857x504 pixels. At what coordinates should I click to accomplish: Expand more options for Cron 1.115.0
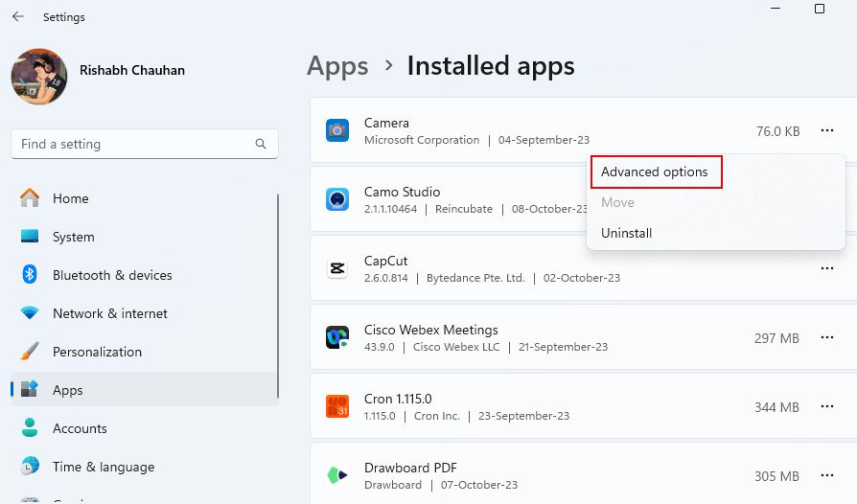pyautogui.click(x=827, y=407)
